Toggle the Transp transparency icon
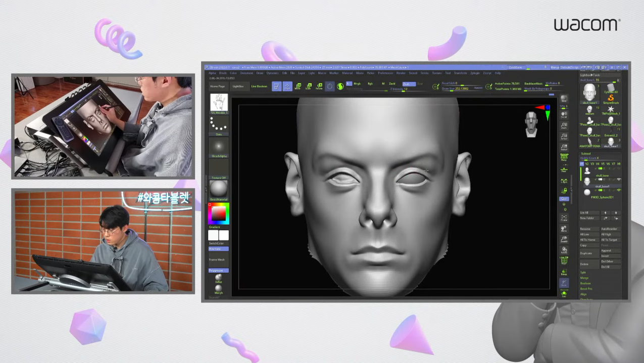 564,272
